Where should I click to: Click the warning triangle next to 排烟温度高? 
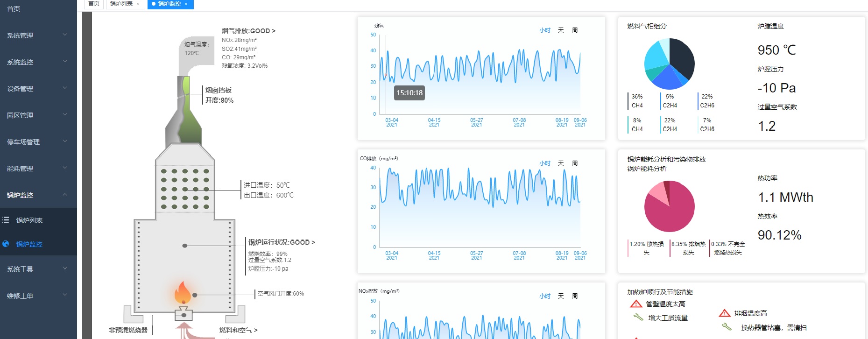click(724, 313)
